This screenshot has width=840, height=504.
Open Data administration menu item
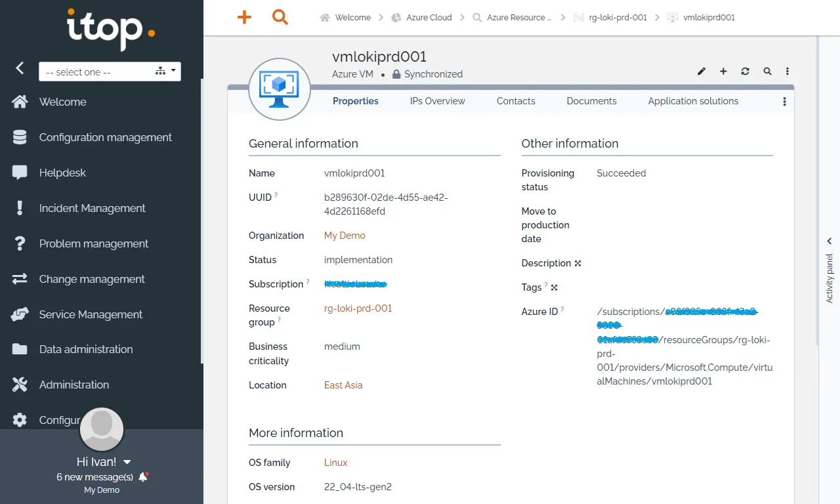tap(86, 349)
